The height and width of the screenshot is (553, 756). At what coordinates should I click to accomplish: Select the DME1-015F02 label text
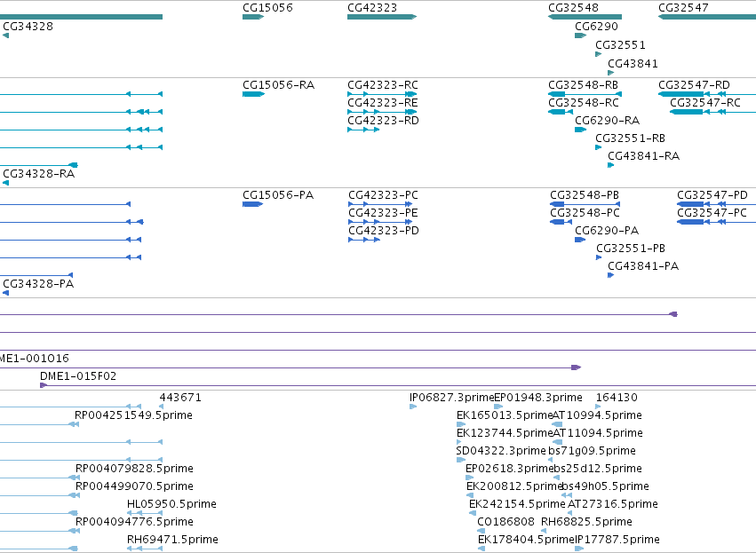coord(78,376)
